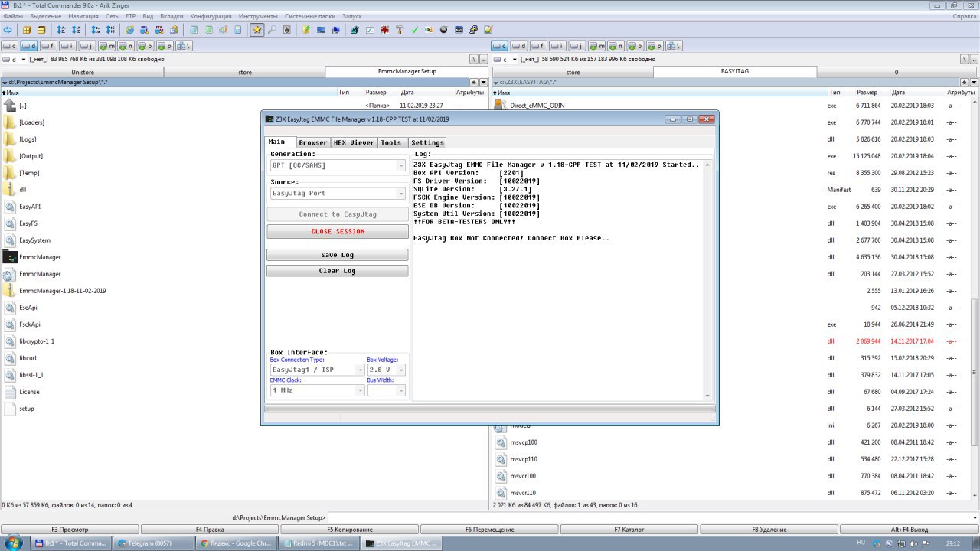Click the blue refresh arrows toolbar icon
The height and width of the screenshot is (551, 980).
[x=8, y=30]
